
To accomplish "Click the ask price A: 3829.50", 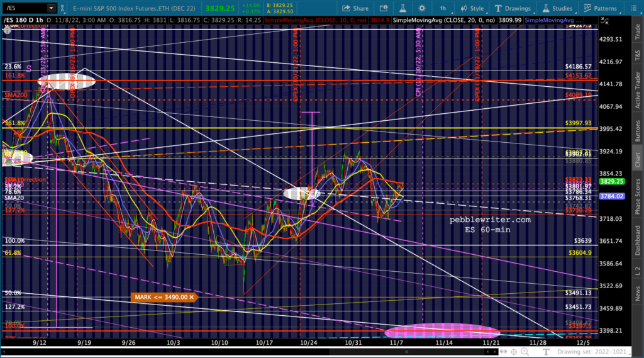I will [279, 12].
